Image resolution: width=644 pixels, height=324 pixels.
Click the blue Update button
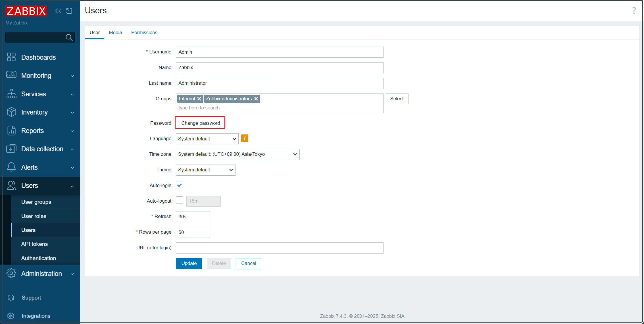coord(189,263)
